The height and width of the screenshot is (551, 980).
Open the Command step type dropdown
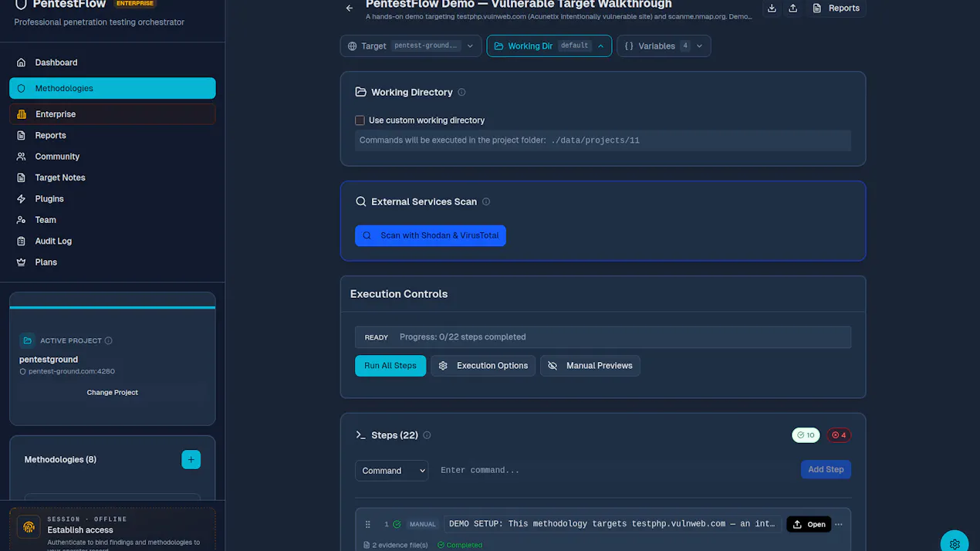(391, 470)
